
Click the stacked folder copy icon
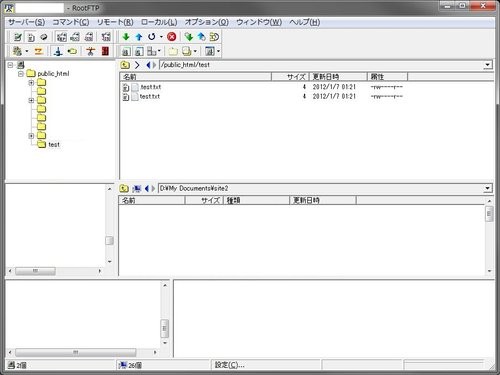point(187,51)
